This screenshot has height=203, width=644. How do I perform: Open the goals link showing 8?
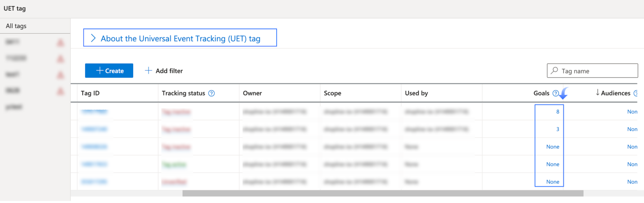coord(557,112)
